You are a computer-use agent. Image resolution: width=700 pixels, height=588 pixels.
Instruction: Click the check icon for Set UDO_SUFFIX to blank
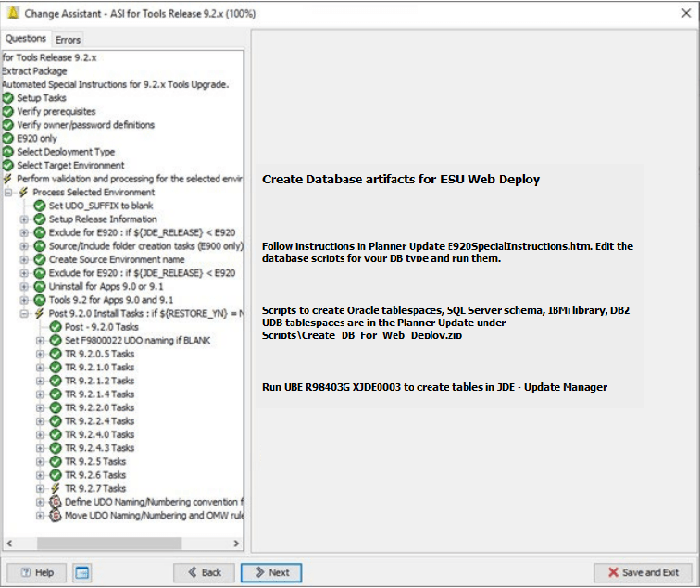40,206
